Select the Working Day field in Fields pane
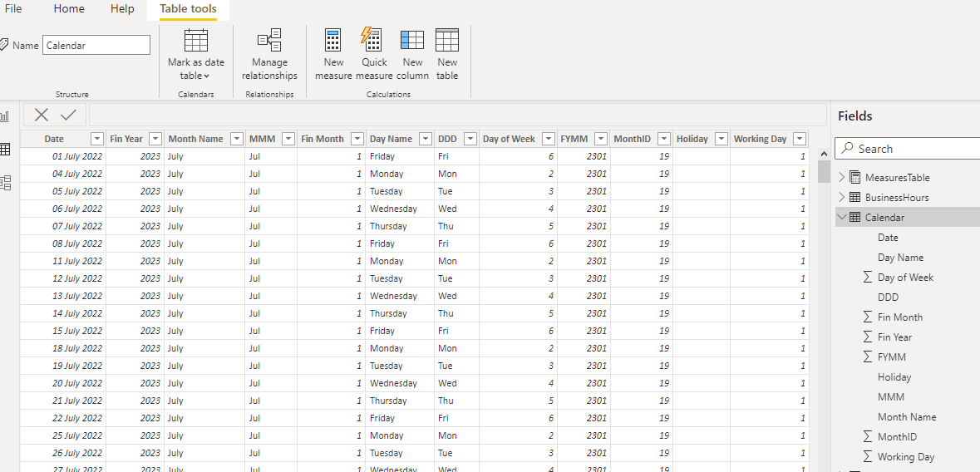 [x=906, y=457]
